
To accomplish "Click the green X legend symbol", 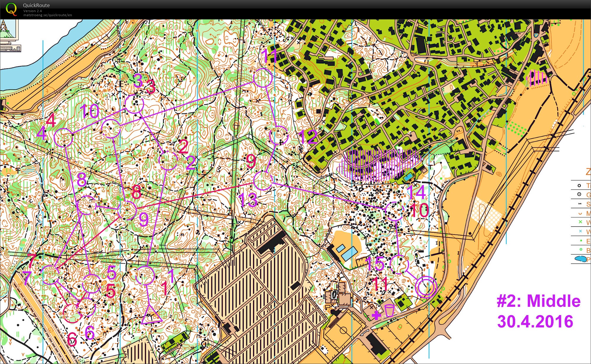I will click(580, 222).
